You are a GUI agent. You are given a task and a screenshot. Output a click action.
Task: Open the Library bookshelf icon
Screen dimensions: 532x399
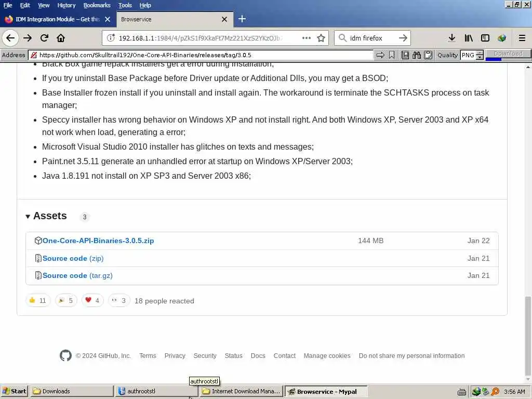(x=469, y=38)
